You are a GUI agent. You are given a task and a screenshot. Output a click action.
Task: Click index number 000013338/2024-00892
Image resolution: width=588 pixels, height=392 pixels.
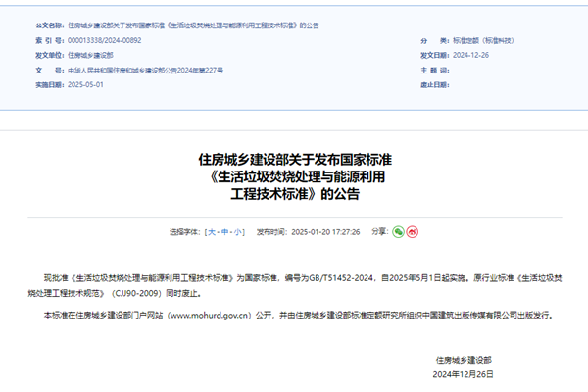pyautogui.click(x=100, y=41)
